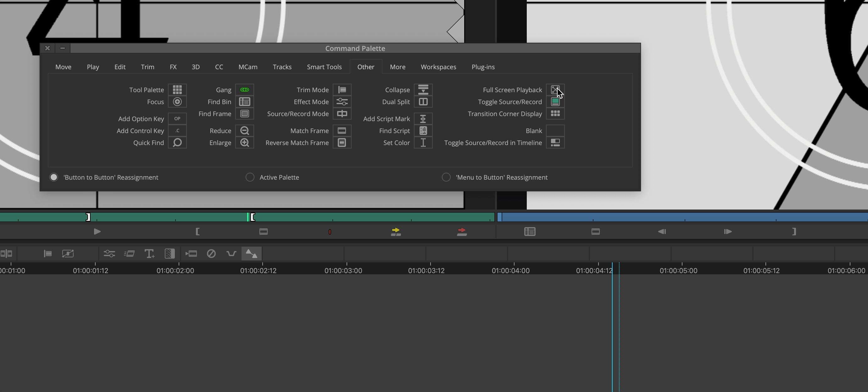Viewport: 868px width, 392px height.
Task: Click the Tool Palette grid icon
Action: 177,90
